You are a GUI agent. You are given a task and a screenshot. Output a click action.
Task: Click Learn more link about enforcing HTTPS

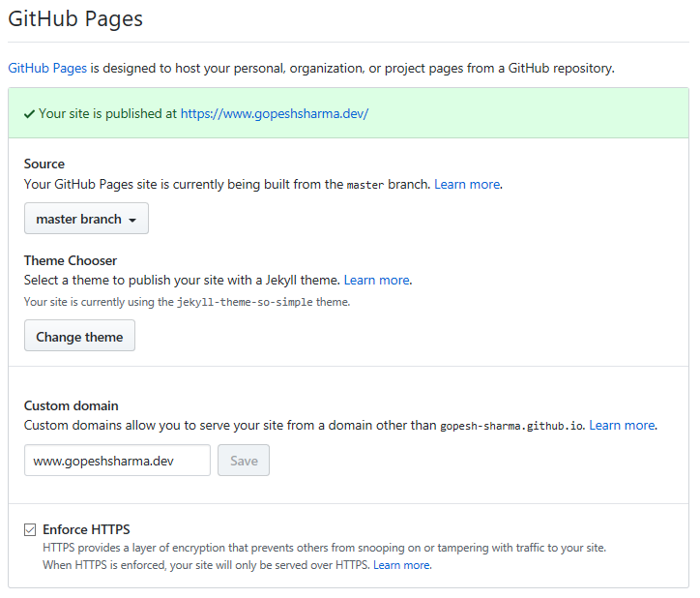point(402,565)
